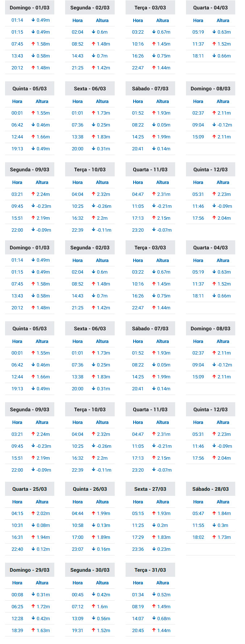Select the 18:39 tide time
245x644 pixels.
17,630
